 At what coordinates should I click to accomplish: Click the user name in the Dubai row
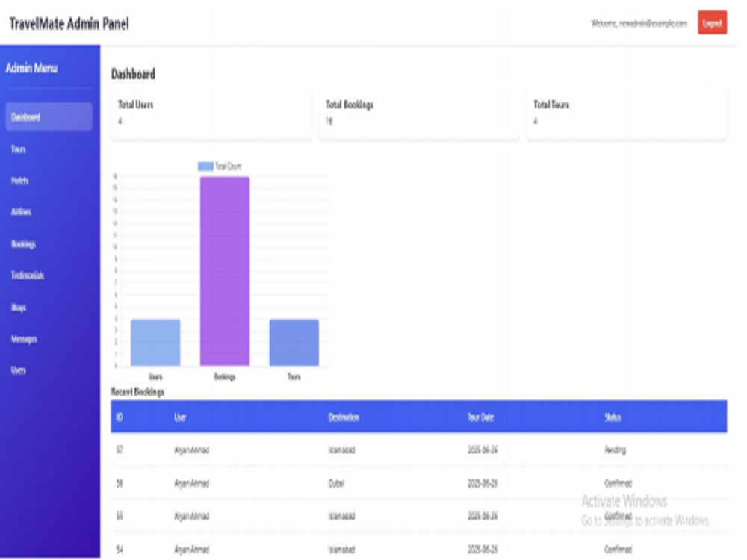(x=191, y=483)
